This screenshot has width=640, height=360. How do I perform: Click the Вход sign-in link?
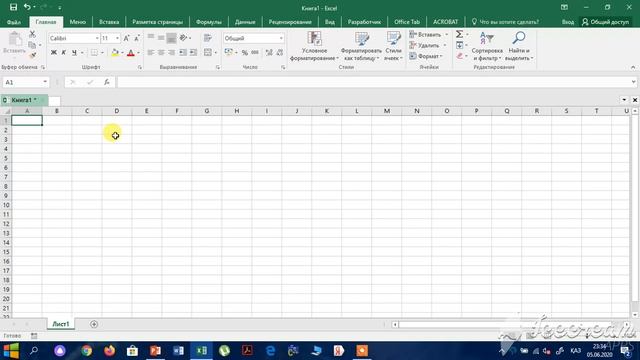(x=568, y=22)
